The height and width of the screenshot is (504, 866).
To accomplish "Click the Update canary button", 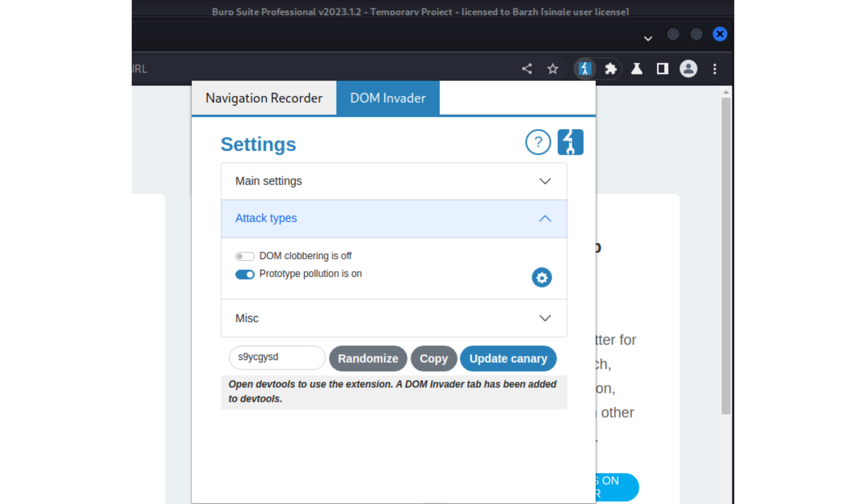I will coord(508,358).
